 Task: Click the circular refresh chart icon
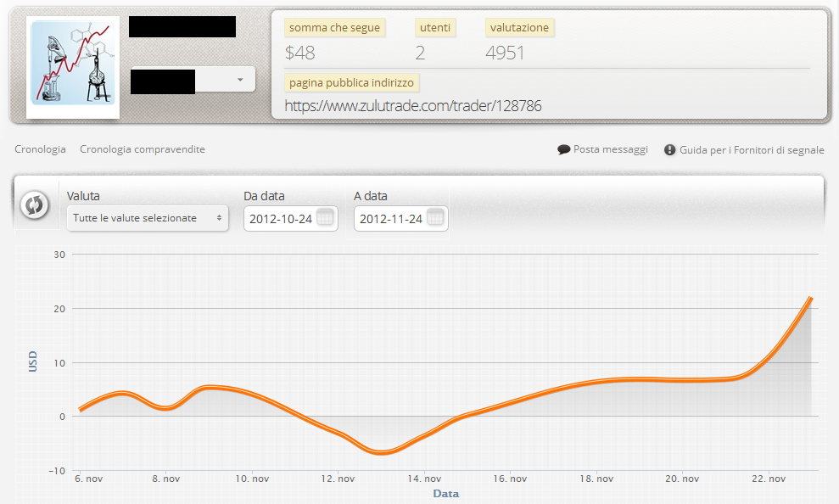tap(35, 205)
